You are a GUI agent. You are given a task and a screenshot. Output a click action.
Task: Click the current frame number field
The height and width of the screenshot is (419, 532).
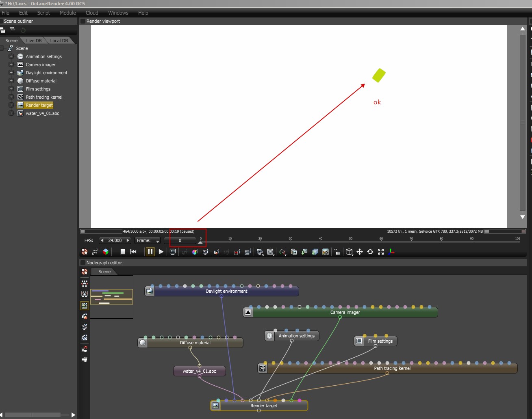[180, 240]
